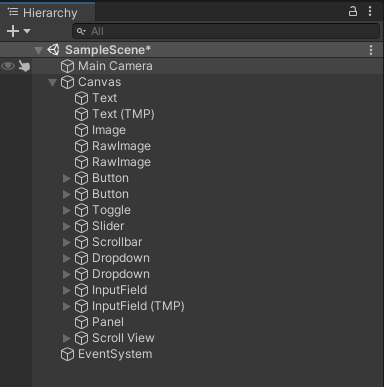The height and width of the screenshot is (387, 384).
Task: Select the Text object label
Action: (x=105, y=98)
